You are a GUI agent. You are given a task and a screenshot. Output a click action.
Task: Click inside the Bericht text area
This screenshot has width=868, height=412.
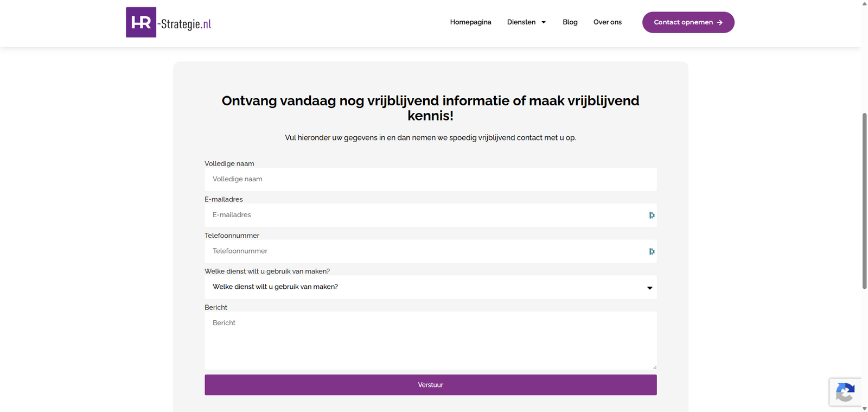[430, 340]
